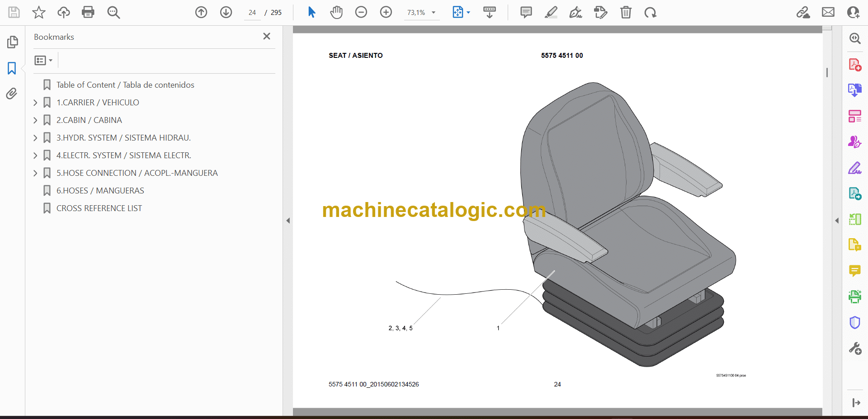Click the Delete trash icon
Screen dimensions: 868x419
[626, 12]
